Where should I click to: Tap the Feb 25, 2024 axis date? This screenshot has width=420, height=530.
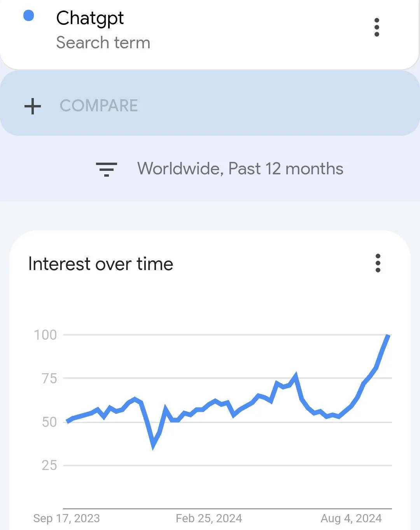tap(209, 518)
